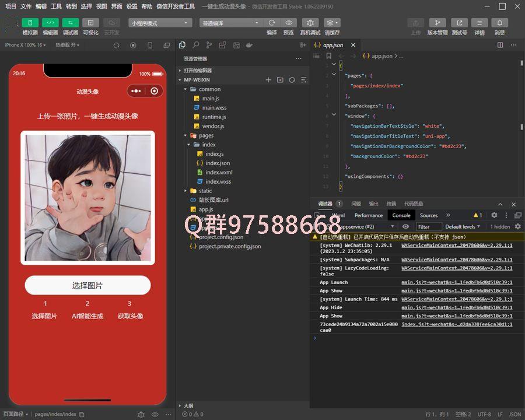
Task: Copy the page path pages/index/index
Action: pos(81,414)
